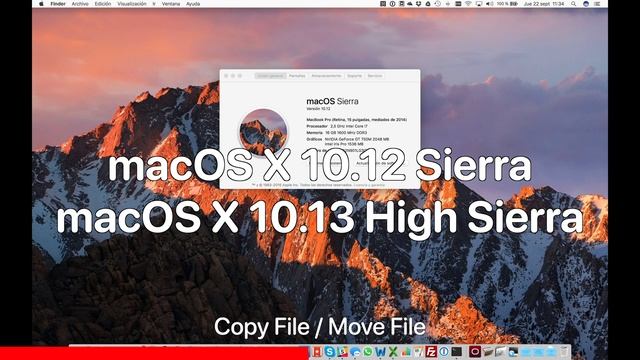Click the cloud icon in menu bar
The height and width of the screenshot is (360, 640).
pyautogui.click(x=409, y=4)
